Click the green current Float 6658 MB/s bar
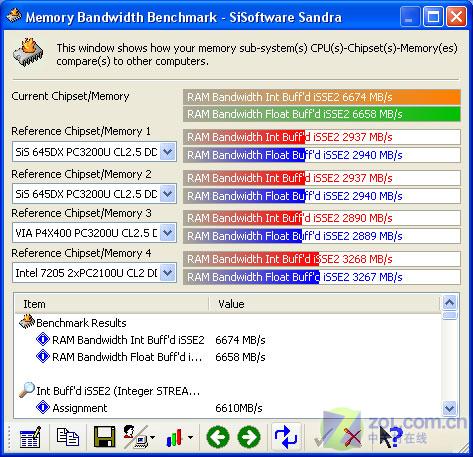473x457 pixels. (x=322, y=114)
